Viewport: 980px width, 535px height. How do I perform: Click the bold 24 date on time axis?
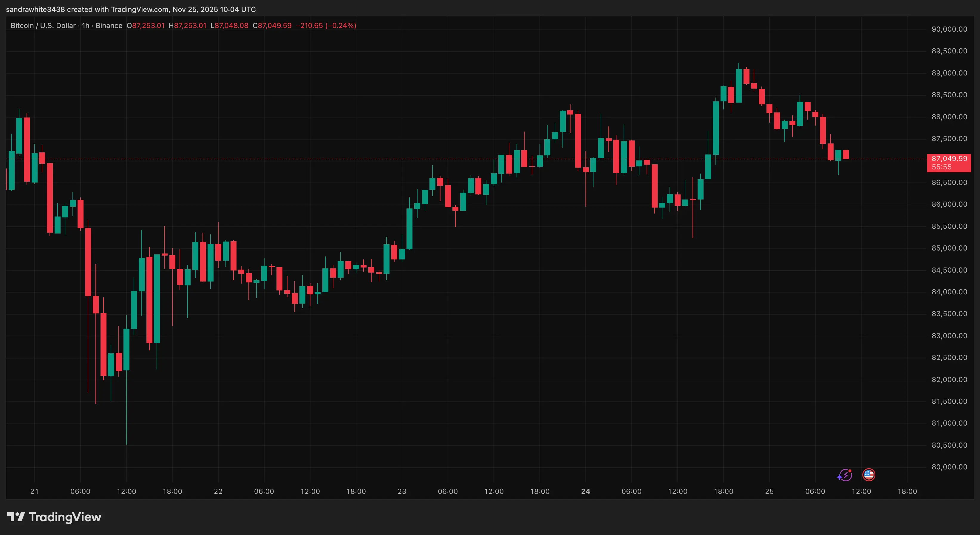pyautogui.click(x=586, y=491)
